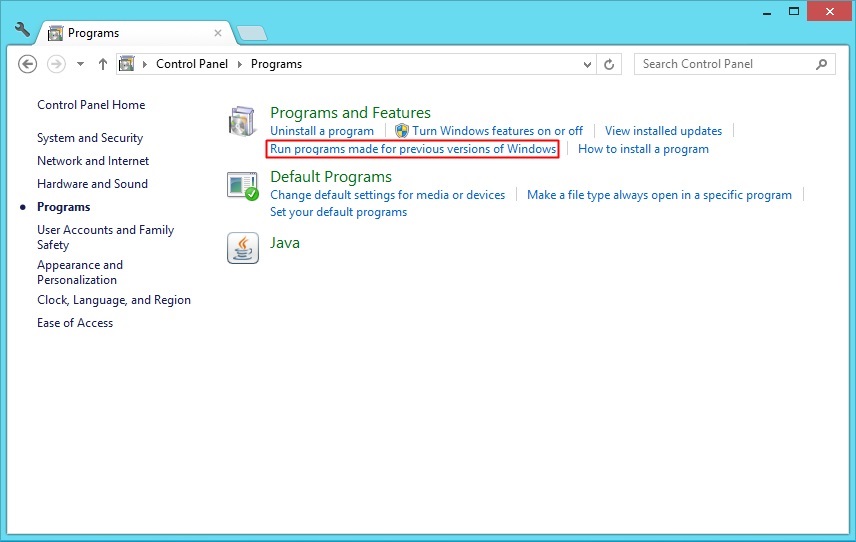This screenshot has height=542, width=856.
Task: Open a new tab
Action: pos(252,33)
